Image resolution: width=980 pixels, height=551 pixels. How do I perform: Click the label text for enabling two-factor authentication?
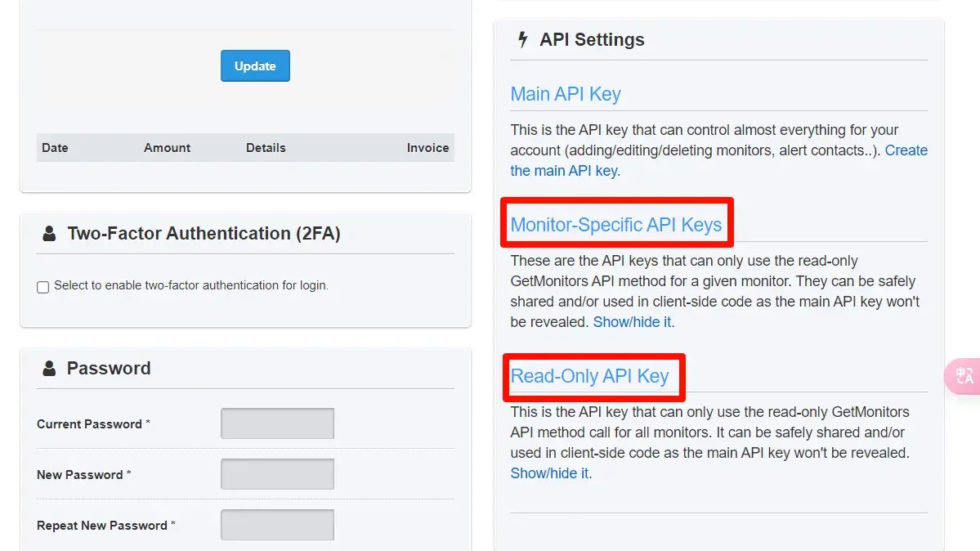(x=191, y=286)
